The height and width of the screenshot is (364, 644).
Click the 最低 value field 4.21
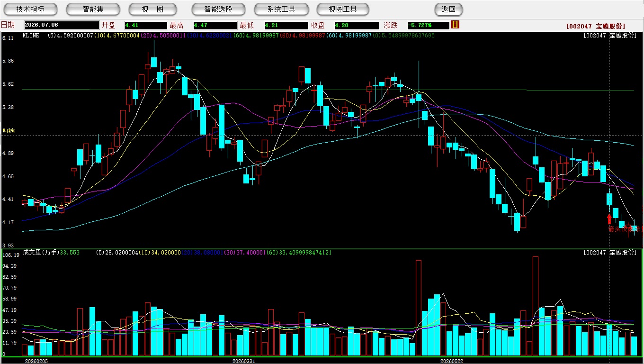pyautogui.click(x=286, y=25)
